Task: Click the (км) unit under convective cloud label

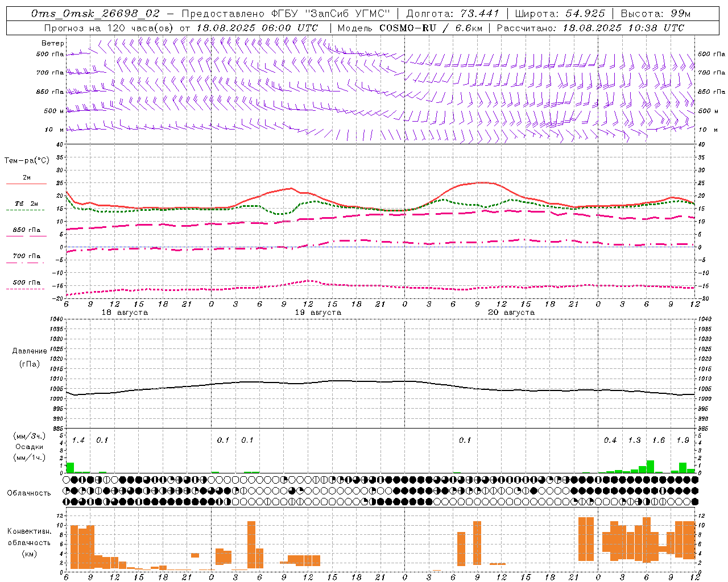Action: [29, 554]
